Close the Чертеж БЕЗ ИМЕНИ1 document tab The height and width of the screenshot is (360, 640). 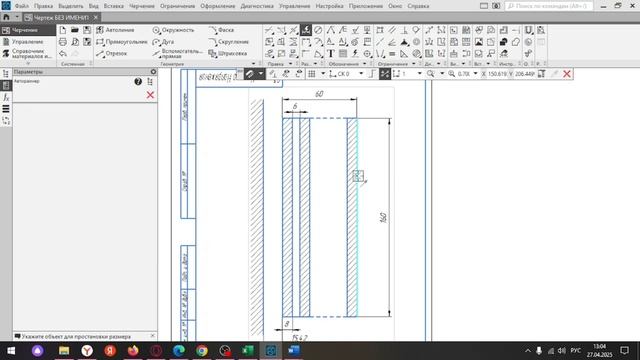tap(96, 18)
